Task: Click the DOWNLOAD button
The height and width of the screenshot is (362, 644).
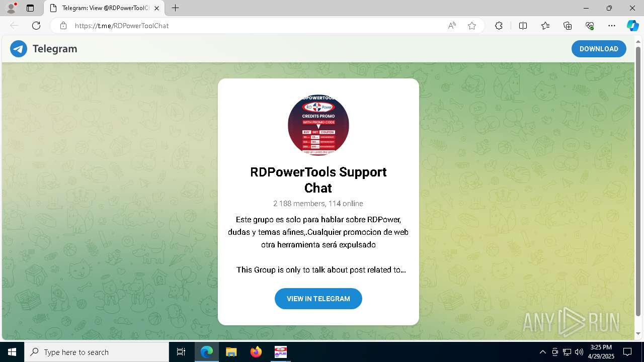Action: click(599, 49)
